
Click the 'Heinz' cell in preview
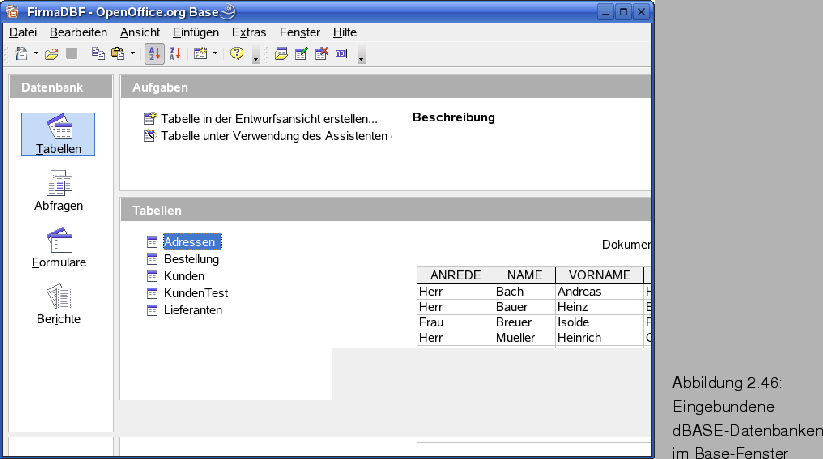[573, 307]
